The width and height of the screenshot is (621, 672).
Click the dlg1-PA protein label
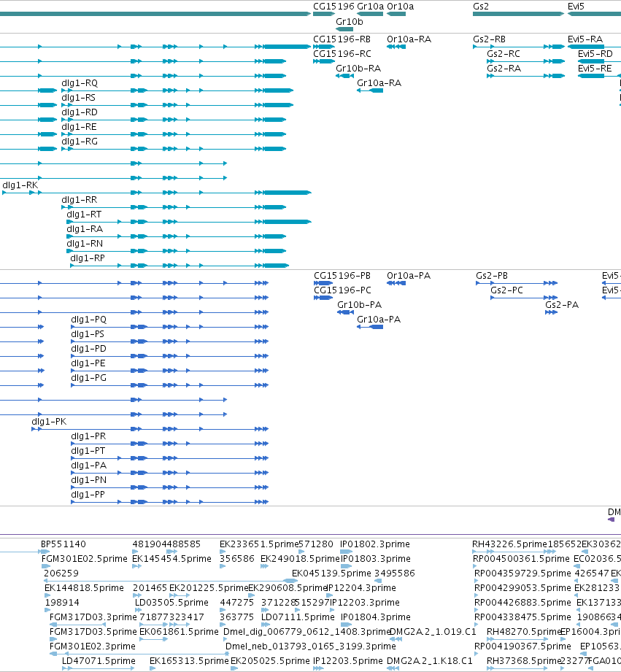point(89,466)
